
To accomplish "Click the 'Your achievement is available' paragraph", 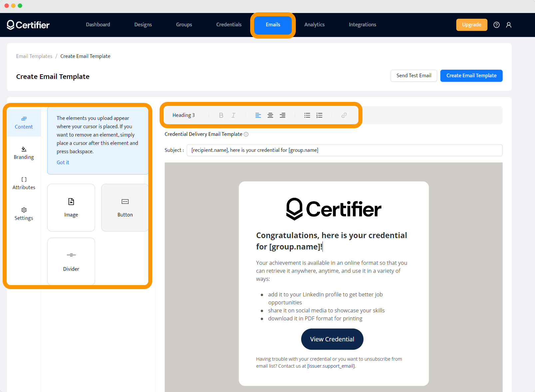I will (x=332, y=271).
